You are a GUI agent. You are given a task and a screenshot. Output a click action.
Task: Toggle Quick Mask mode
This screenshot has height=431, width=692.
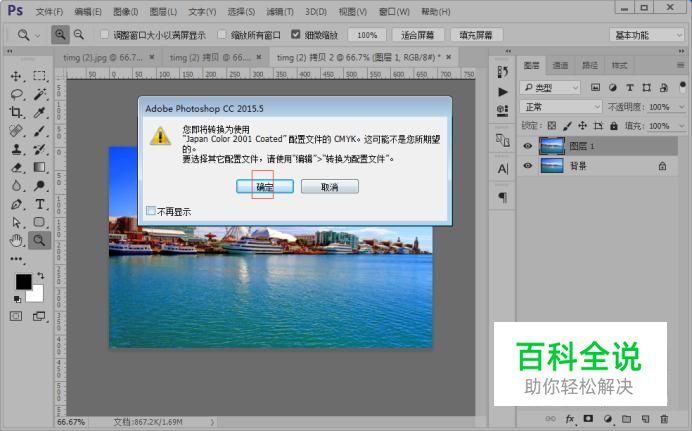coord(16,316)
